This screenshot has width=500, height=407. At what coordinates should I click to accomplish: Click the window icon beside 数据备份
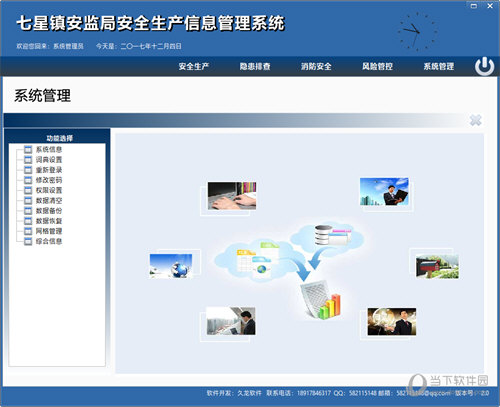[x=28, y=211]
